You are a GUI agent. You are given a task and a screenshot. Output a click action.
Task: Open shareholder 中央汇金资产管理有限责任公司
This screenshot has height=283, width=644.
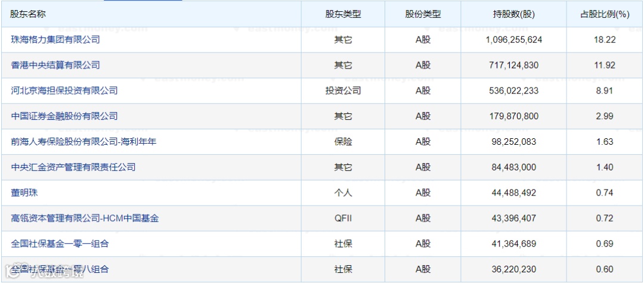[73, 167]
